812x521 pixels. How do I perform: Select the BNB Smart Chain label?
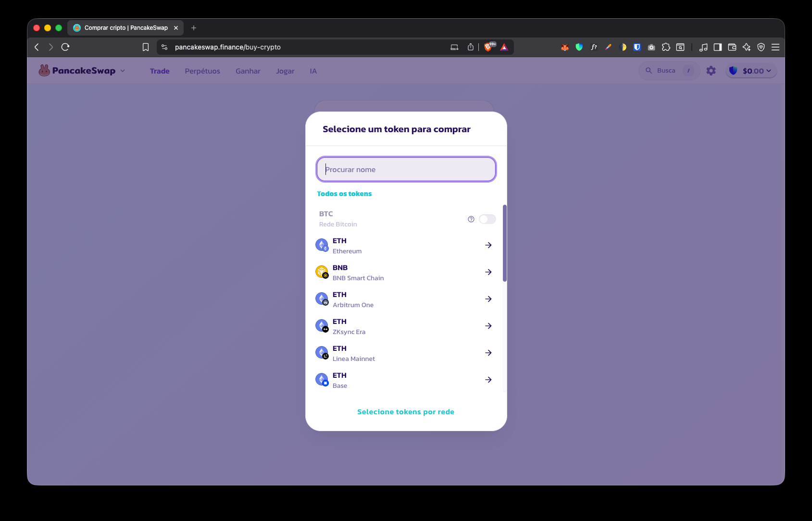[358, 278]
